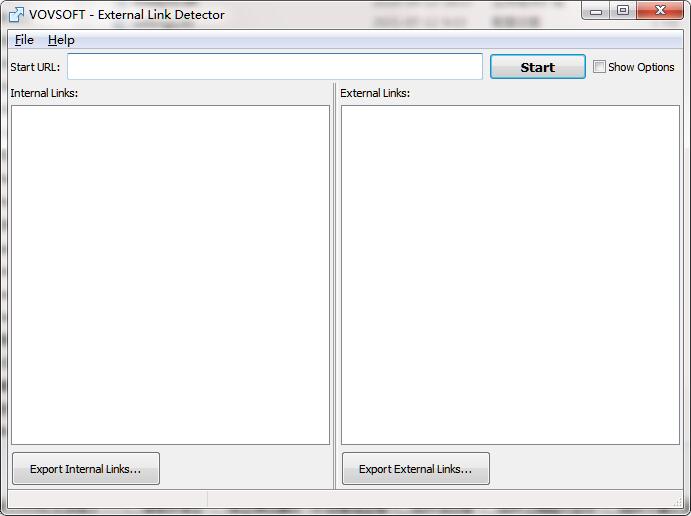Enable the Show Options checkbox
This screenshot has width=691, height=516.
599,67
